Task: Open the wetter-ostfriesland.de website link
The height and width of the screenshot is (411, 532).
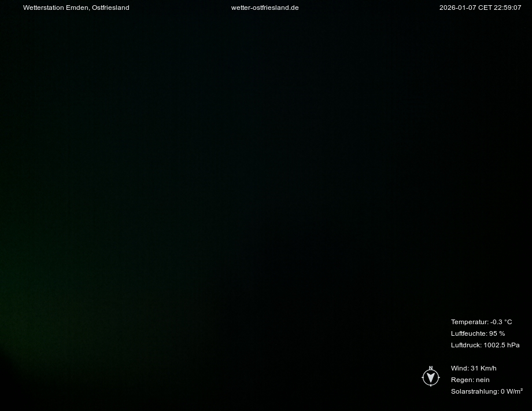Action: (x=265, y=8)
